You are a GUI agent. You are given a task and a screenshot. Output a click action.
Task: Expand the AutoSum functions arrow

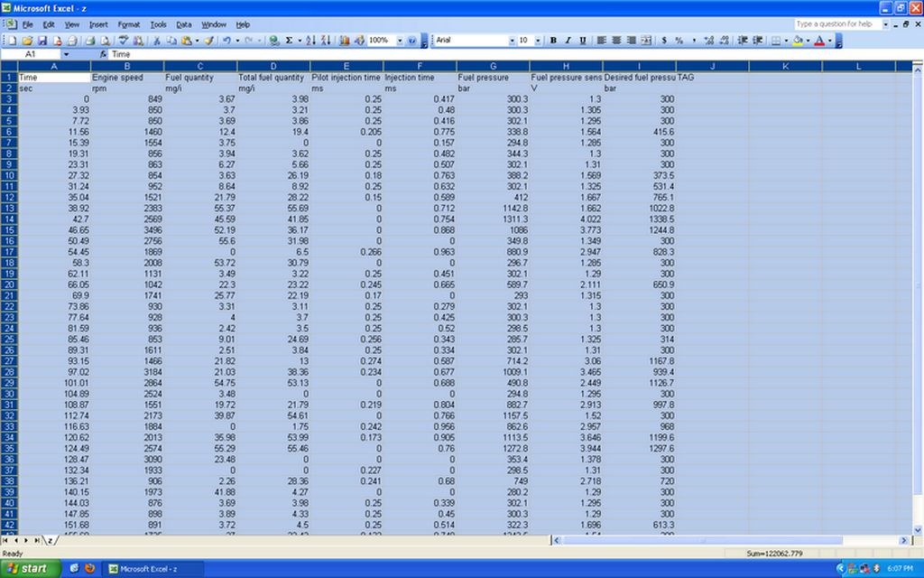click(300, 40)
